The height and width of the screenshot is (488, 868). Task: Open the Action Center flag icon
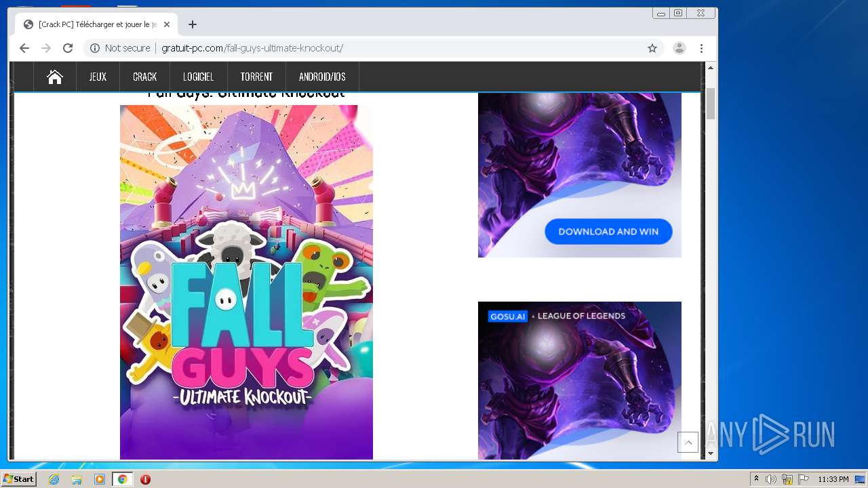click(804, 479)
